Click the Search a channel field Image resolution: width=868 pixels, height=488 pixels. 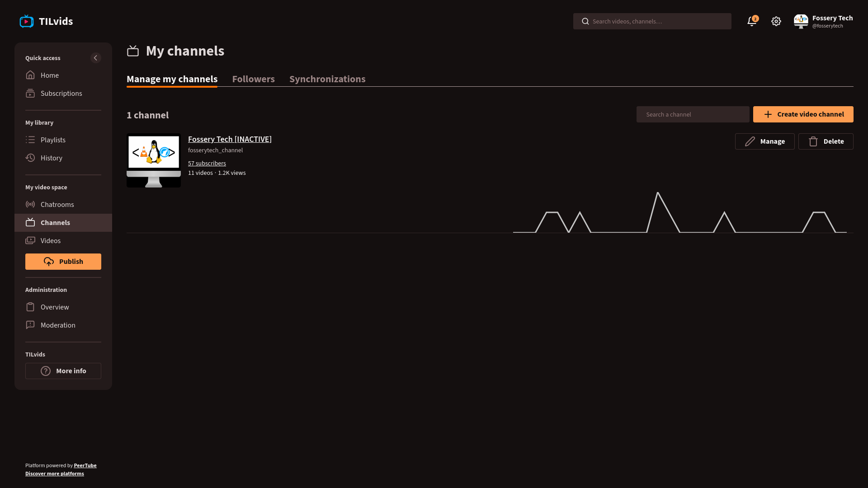click(x=693, y=114)
